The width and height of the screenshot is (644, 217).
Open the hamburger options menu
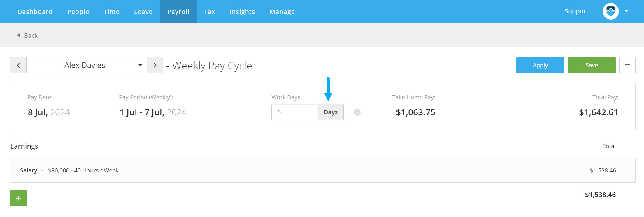(627, 65)
